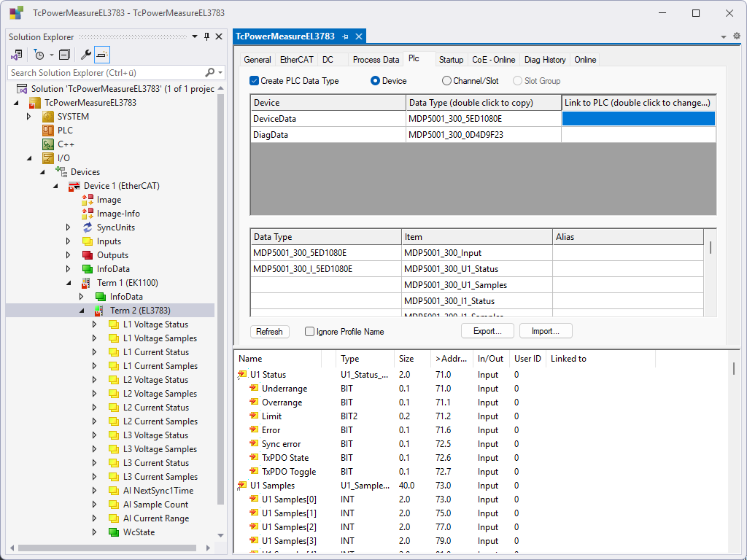
Task: Open Solution Explorer window options dropdown
Action: coord(195,36)
